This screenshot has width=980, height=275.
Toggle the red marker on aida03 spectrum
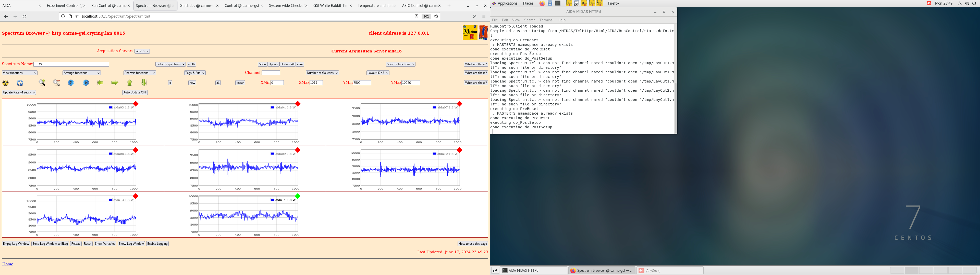[x=136, y=104]
